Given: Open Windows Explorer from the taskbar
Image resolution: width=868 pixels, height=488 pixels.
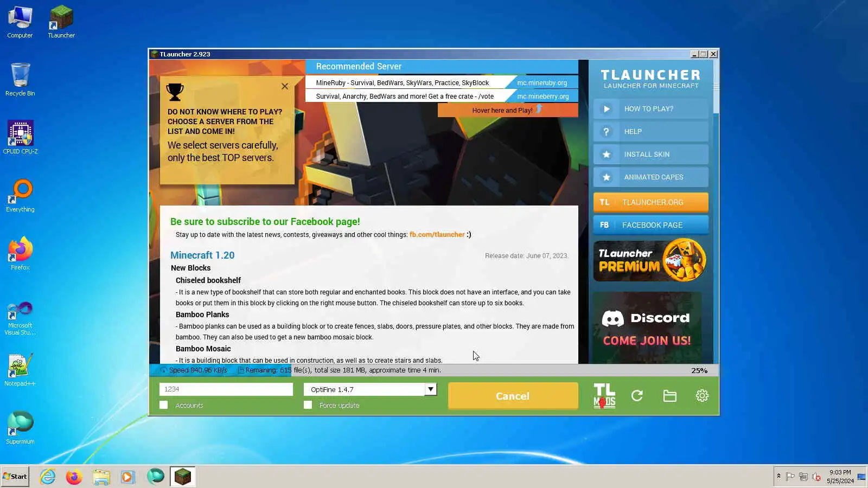Looking at the screenshot, I should pyautogui.click(x=101, y=477).
